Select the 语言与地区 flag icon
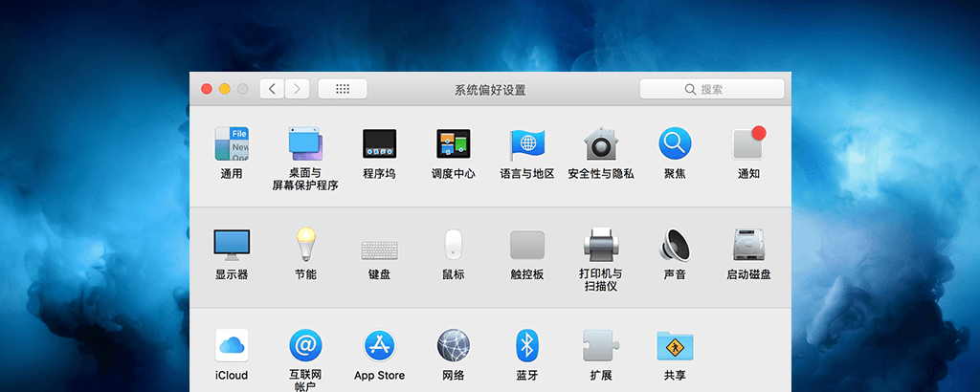The width and height of the screenshot is (980, 392). [527, 144]
